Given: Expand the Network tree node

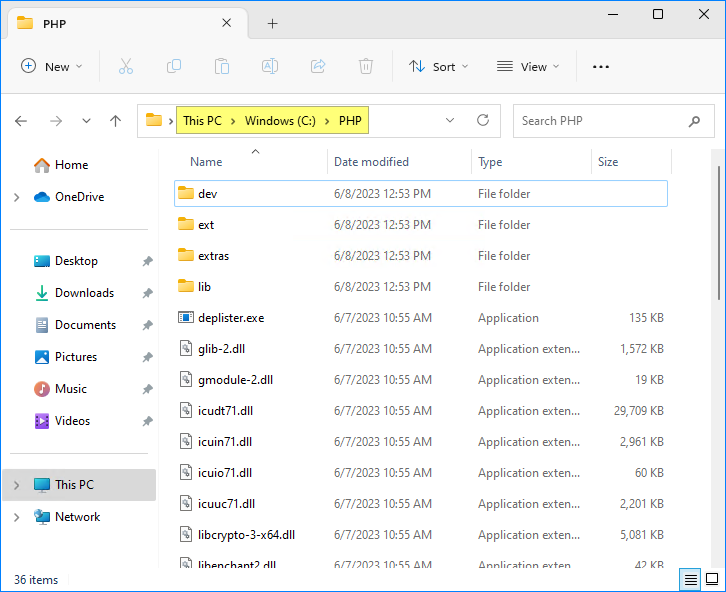Looking at the screenshot, I should tap(17, 517).
